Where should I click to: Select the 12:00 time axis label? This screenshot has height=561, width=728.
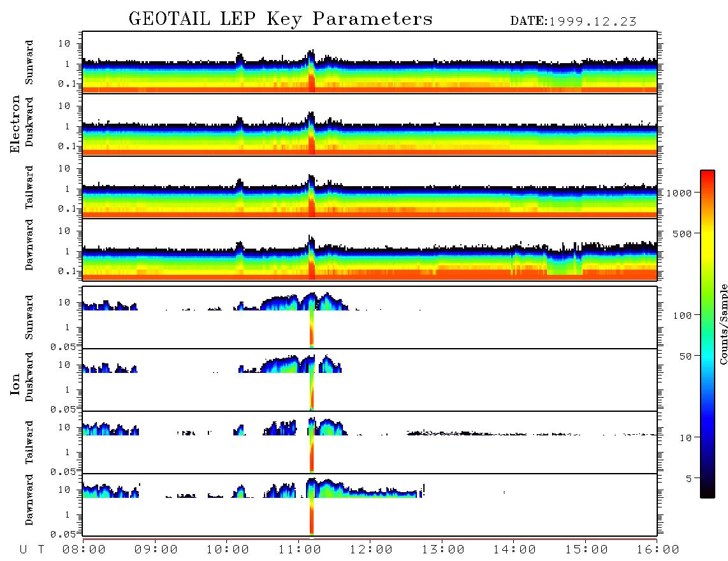tap(372, 550)
